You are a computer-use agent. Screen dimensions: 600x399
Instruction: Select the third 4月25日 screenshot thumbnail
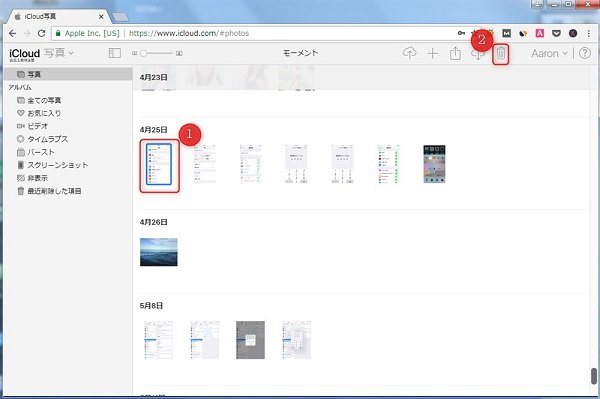pos(251,164)
